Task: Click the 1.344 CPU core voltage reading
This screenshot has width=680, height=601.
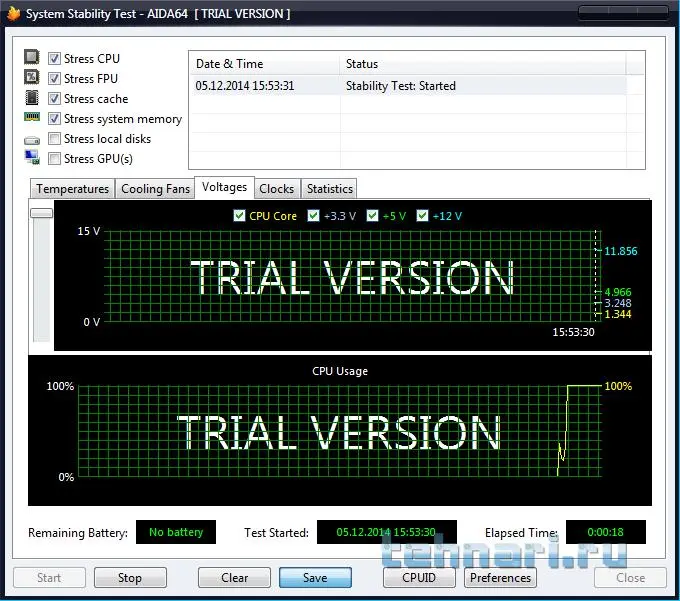Action: coord(618,314)
